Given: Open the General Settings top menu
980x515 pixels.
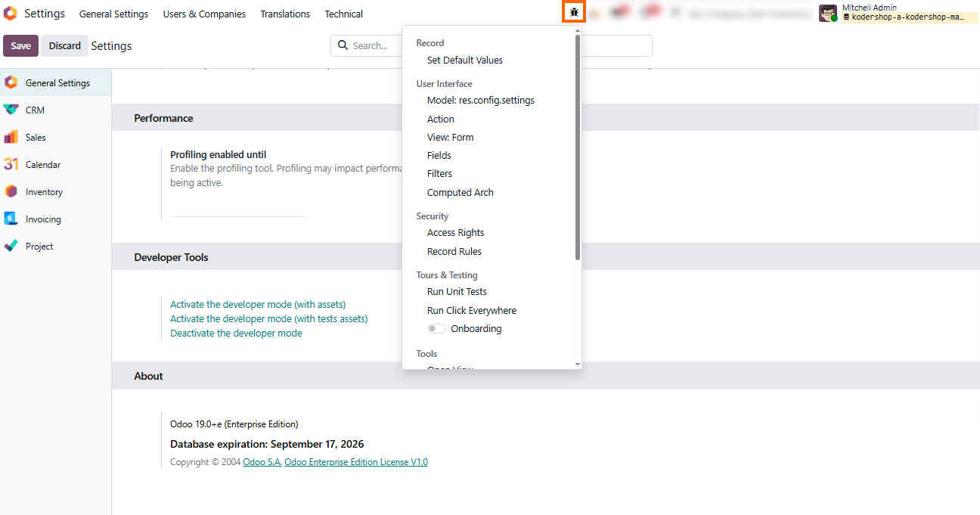Looking at the screenshot, I should 113,14.
